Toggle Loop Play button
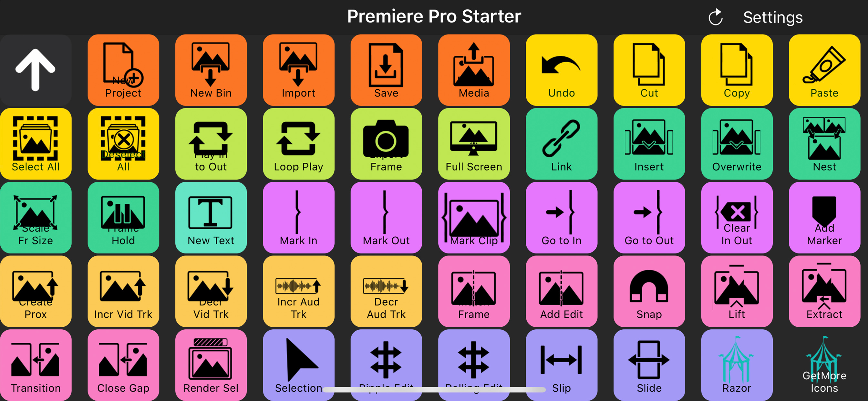868x401 pixels. 299,144
